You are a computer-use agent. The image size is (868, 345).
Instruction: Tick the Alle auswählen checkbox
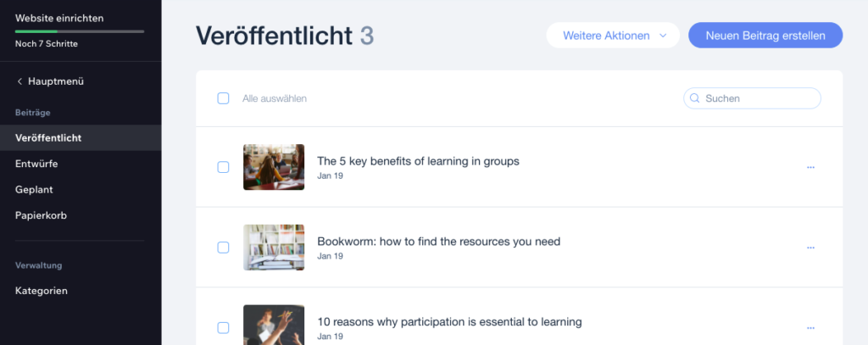click(x=224, y=98)
